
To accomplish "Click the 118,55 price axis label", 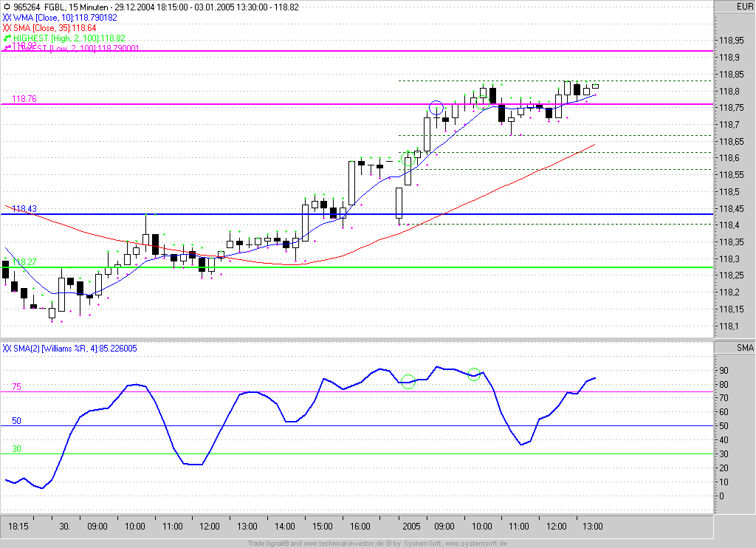I will pos(732,174).
